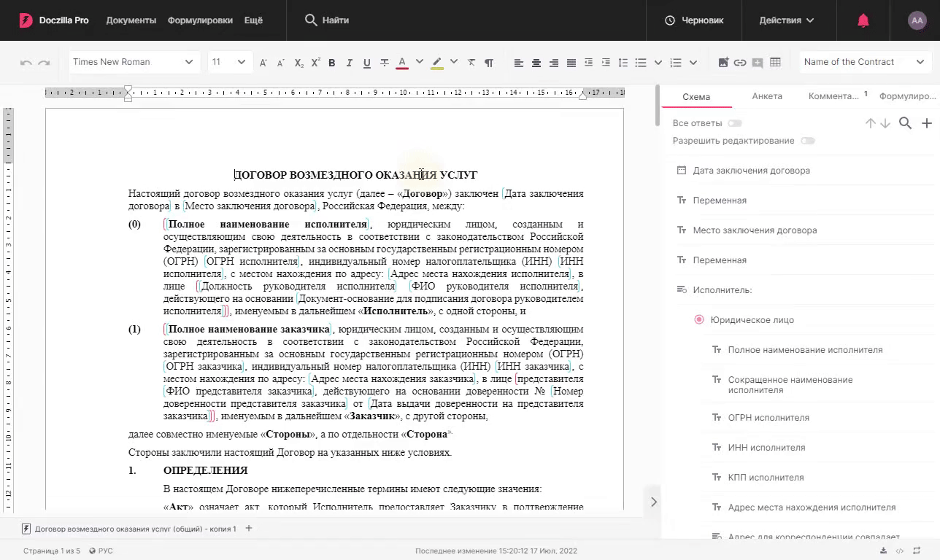940x560 pixels.
Task: Open the 'Документы' menu
Action: pos(131,20)
